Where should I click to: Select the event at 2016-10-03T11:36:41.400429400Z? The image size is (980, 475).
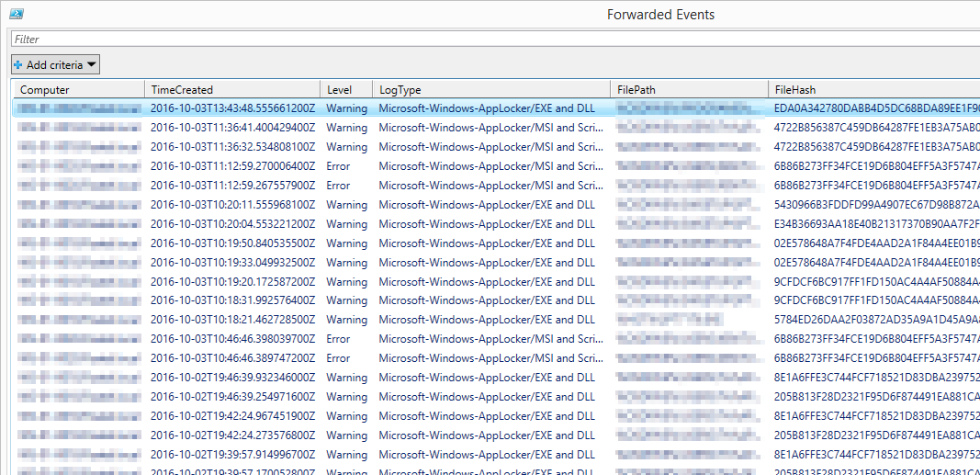point(231,128)
